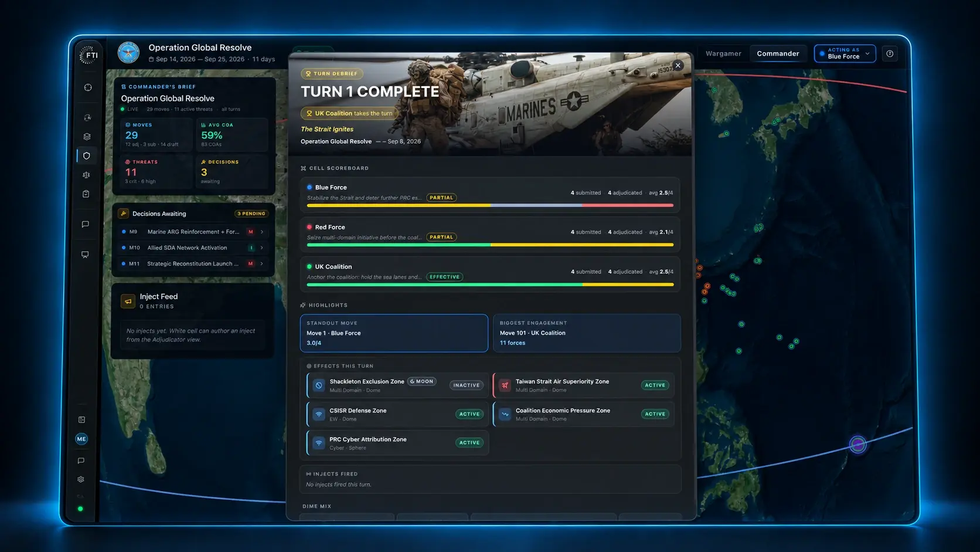Click the MOON tag on Shackleton Exclusion Zone

pos(422,381)
